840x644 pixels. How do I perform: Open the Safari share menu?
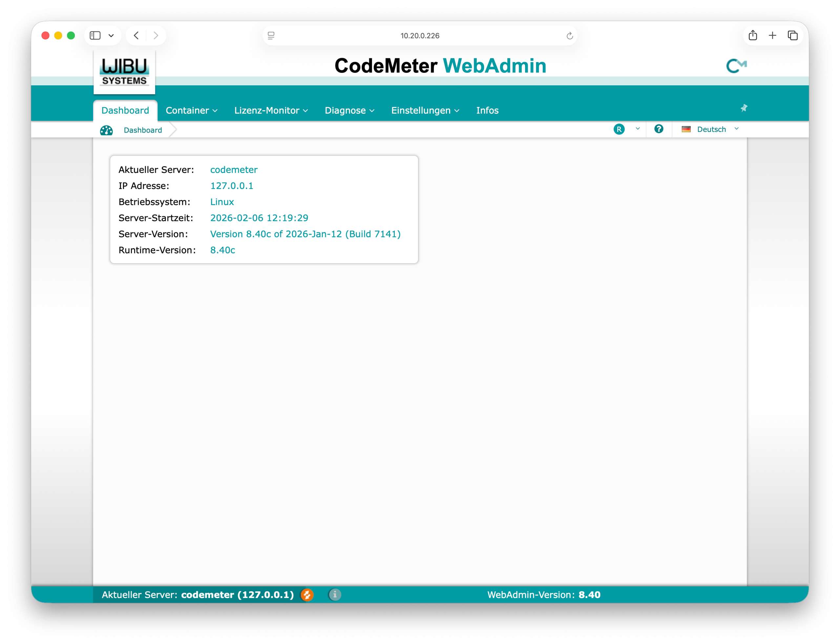(753, 36)
